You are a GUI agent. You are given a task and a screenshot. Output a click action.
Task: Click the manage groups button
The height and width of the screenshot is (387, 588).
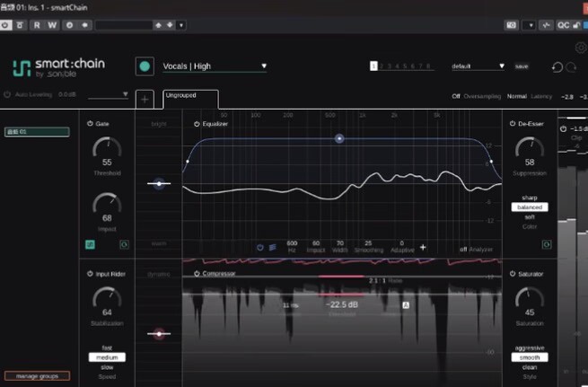coord(37,375)
